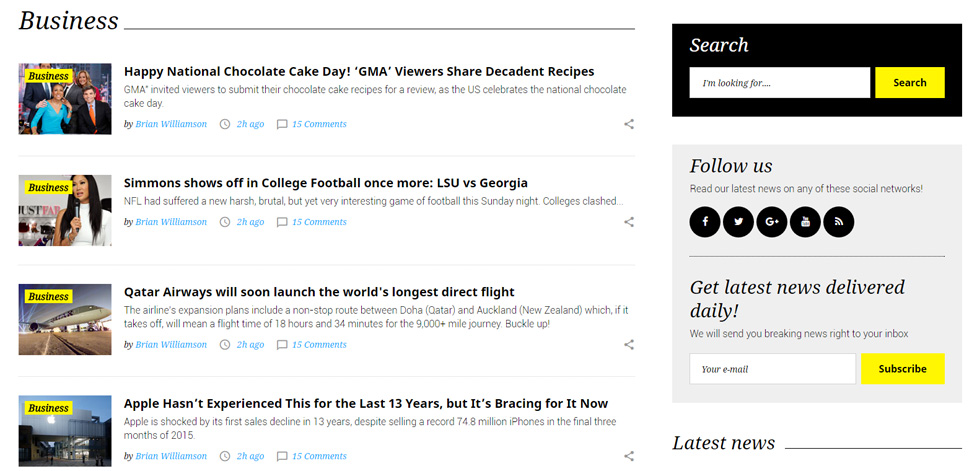View 15 Comments on Qatar Airways article
Viewport: 980px width, 471px height.
point(319,344)
